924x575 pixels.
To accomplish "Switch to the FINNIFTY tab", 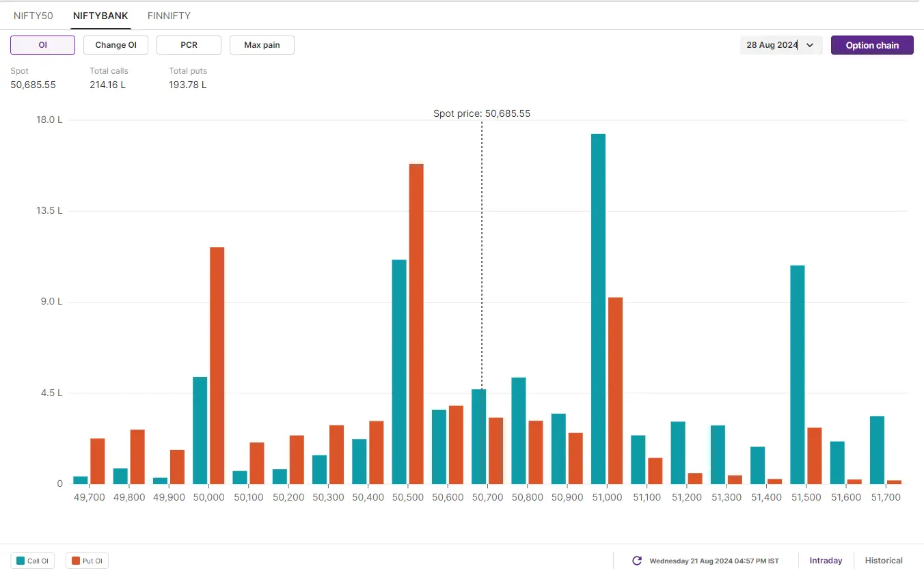I will coord(169,16).
